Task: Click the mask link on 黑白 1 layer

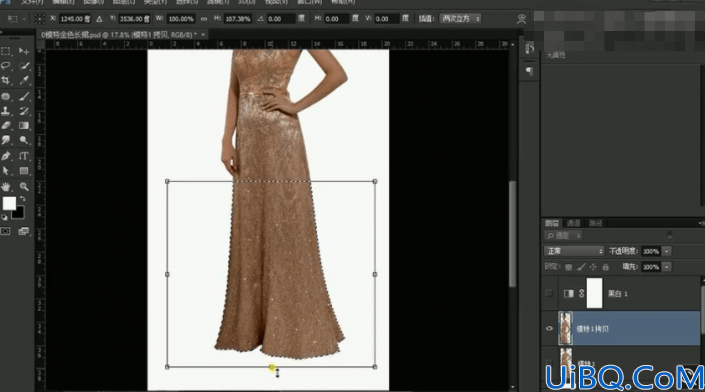Action: [581, 294]
